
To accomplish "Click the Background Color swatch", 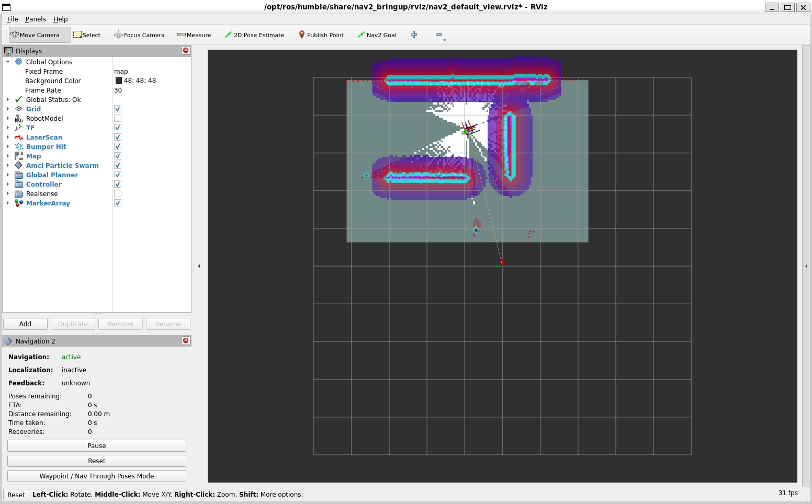I will (119, 81).
